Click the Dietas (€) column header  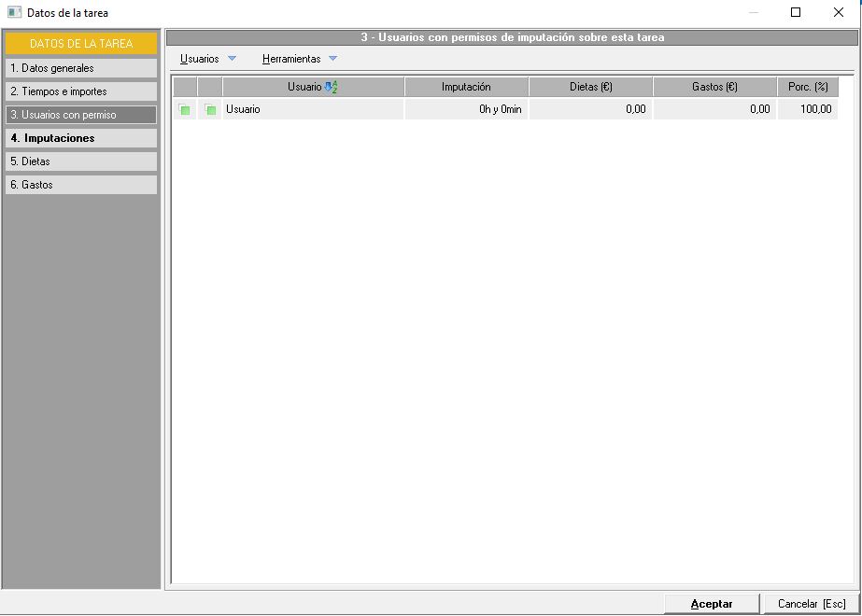click(x=590, y=87)
